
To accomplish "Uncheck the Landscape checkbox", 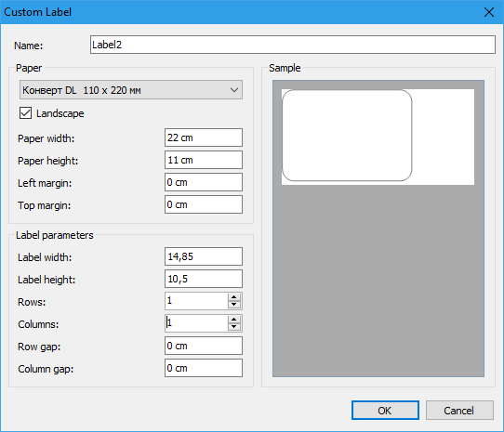I will click(25, 113).
